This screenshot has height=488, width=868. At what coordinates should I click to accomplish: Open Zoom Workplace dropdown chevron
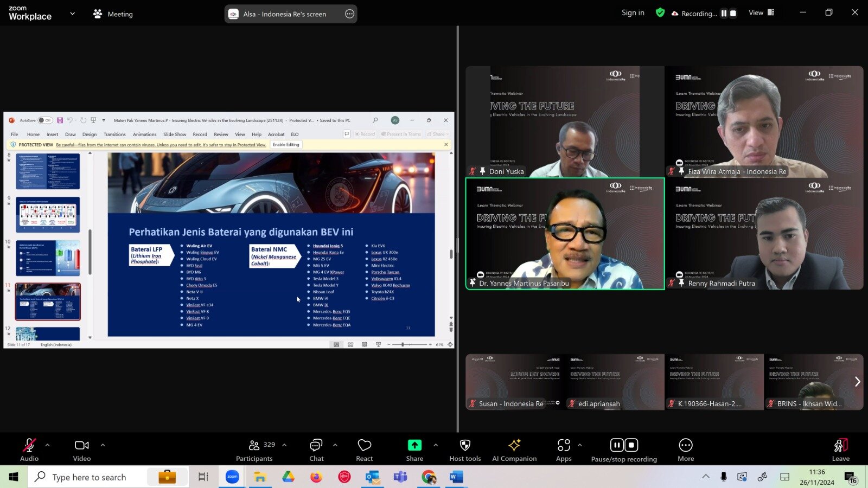[72, 14]
